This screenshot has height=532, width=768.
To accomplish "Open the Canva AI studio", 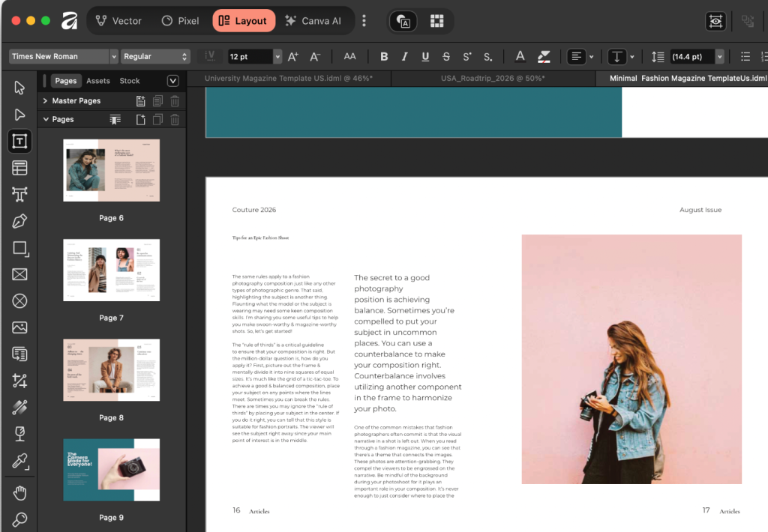I will click(x=313, y=21).
